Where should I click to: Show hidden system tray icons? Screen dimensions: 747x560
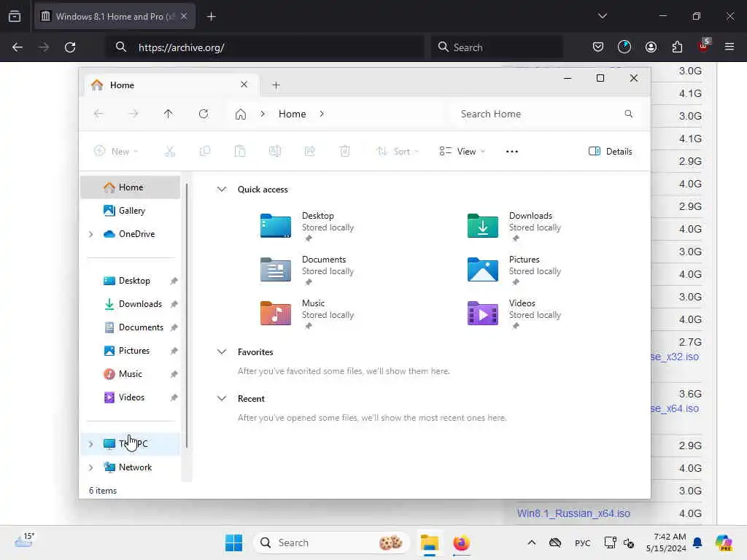click(532, 542)
